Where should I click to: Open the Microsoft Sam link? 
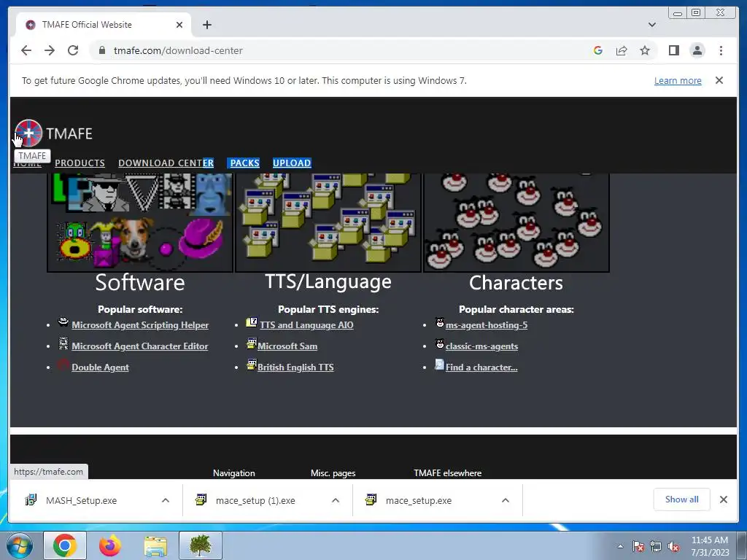point(287,346)
